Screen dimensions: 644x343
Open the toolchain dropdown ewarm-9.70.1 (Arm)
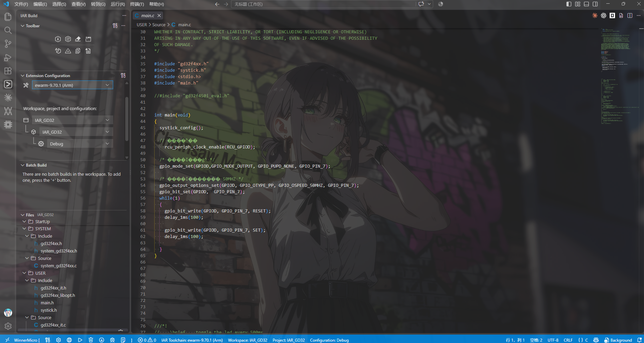coord(72,85)
